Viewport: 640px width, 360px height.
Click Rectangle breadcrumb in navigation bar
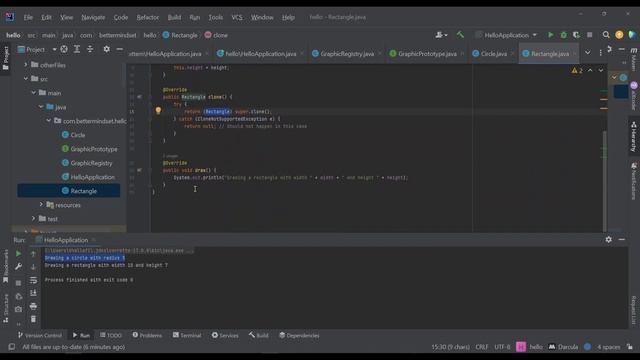(x=180, y=35)
